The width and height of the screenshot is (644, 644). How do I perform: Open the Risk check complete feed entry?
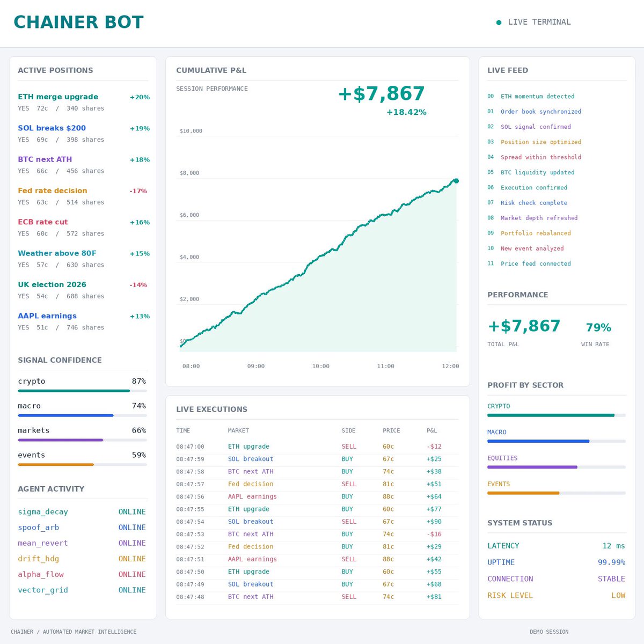point(528,203)
